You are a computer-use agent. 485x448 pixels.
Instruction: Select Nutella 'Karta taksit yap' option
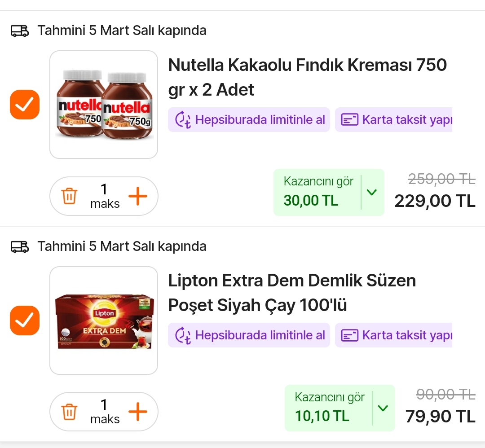tap(406, 120)
